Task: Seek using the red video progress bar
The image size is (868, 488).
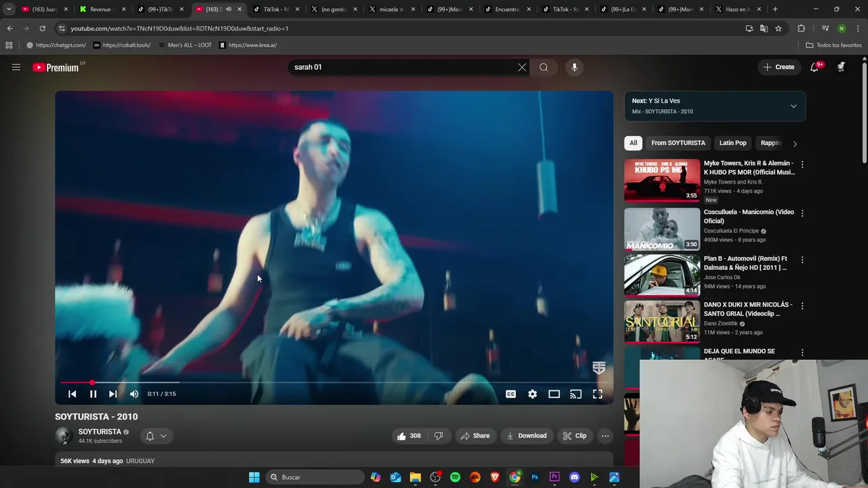Action: point(334,382)
